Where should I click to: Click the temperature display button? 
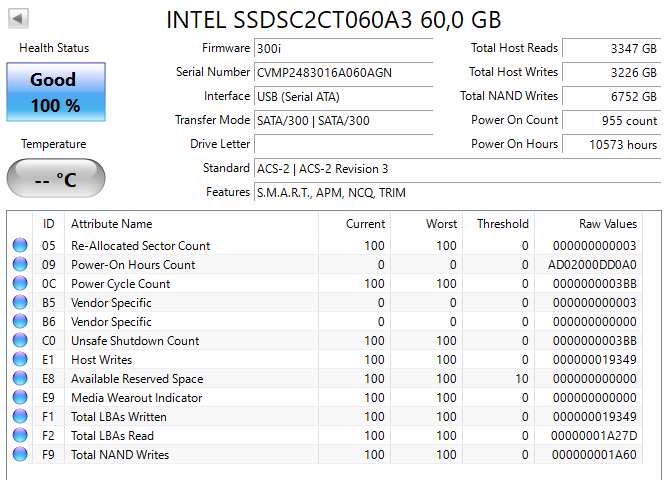pyautogui.click(x=55, y=180)
